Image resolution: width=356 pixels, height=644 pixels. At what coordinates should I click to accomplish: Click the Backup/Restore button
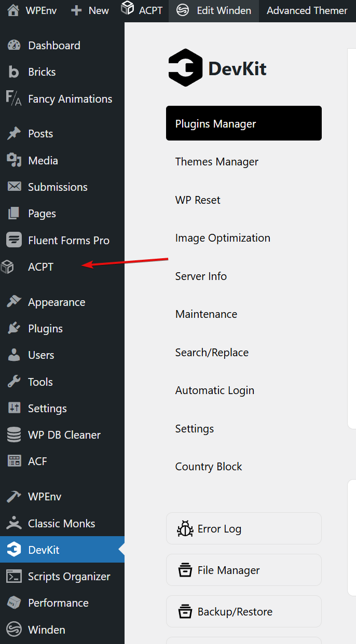(243, 612)
